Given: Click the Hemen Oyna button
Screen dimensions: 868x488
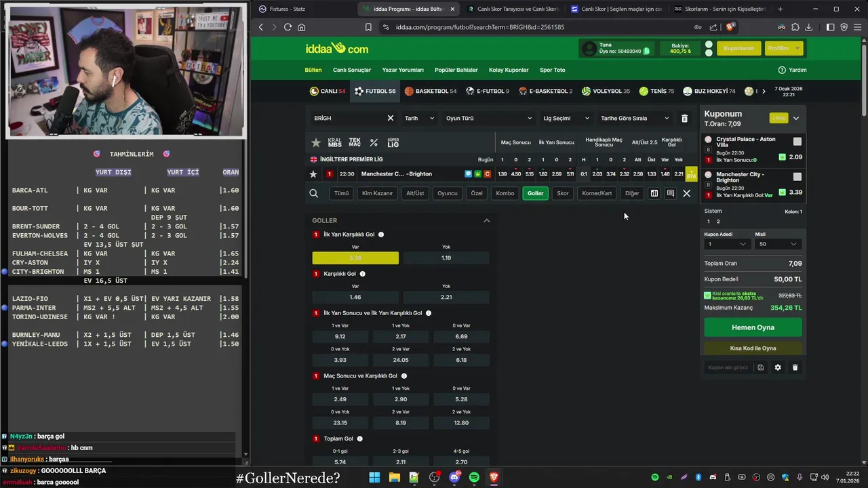Looking at the screenshot, I should 753,327.
